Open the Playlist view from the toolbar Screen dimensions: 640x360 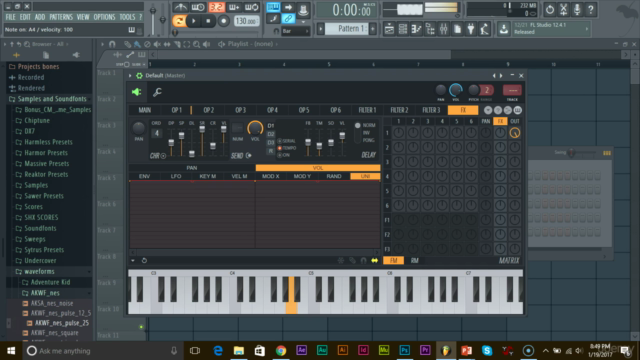click(x=389, y=29)
